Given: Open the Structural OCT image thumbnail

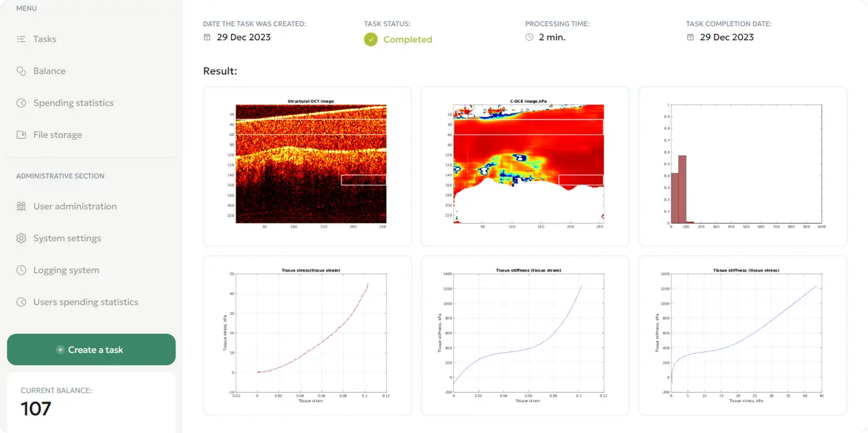Looking at the screenshot, I should click(308, 166).
